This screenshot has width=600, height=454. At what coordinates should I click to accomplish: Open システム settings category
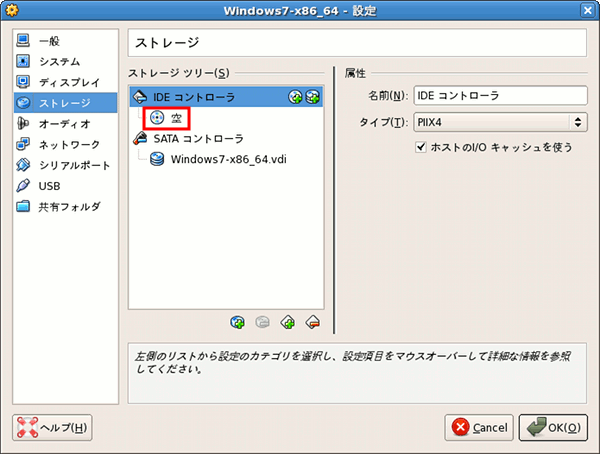(x=59, y=61)
